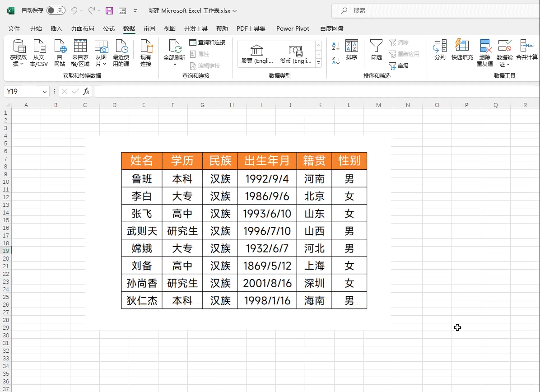Image resolution: width=540 pixels, height=392 pixels.
Task: Open Data Validation (数据验证)
Action: (504, 53)
